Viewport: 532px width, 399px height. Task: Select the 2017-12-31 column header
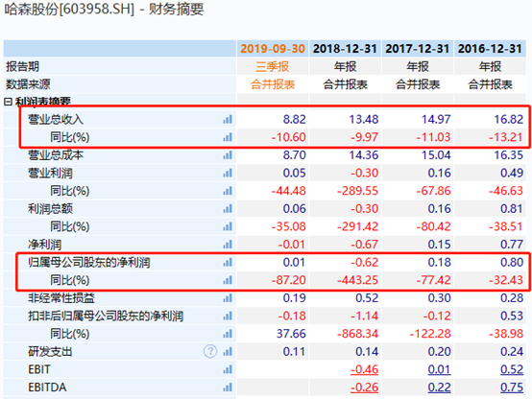418,49
